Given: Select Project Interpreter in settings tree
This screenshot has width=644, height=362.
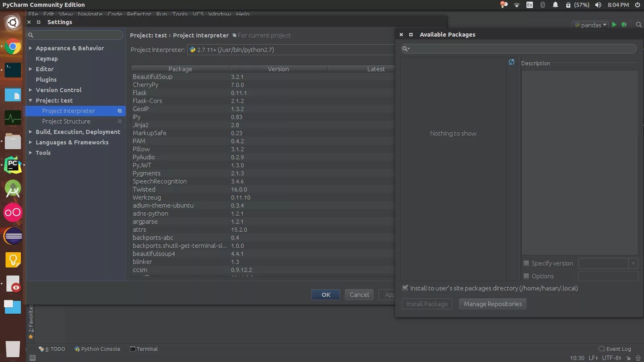Looking at the screenshot, I should pyautogui.click(x=76, y=111).
